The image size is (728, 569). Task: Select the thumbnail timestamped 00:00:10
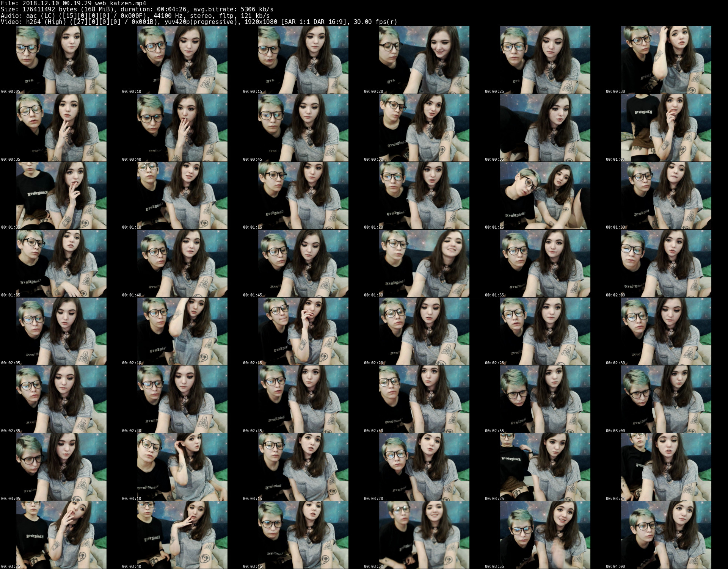pyautogui.click(x=182, y=60)
